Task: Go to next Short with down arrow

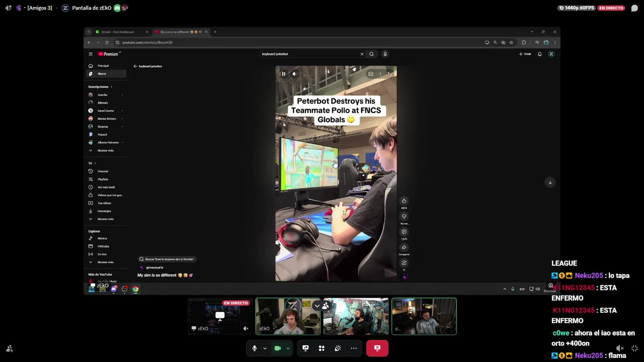Action: [x=550, y=183]
